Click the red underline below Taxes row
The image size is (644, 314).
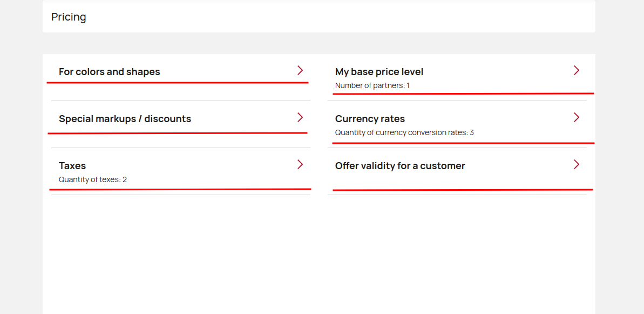[180, 189]
